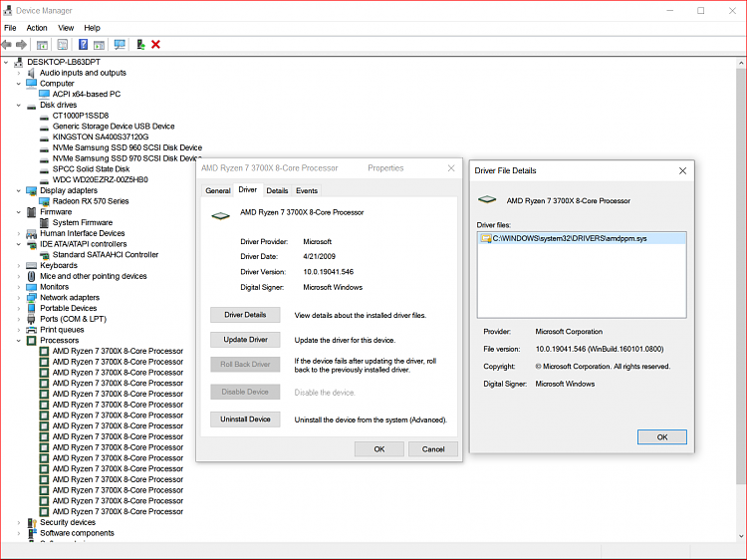
Task: Click the Back arrow toolbar icon
Action: (x=7, y=45)
